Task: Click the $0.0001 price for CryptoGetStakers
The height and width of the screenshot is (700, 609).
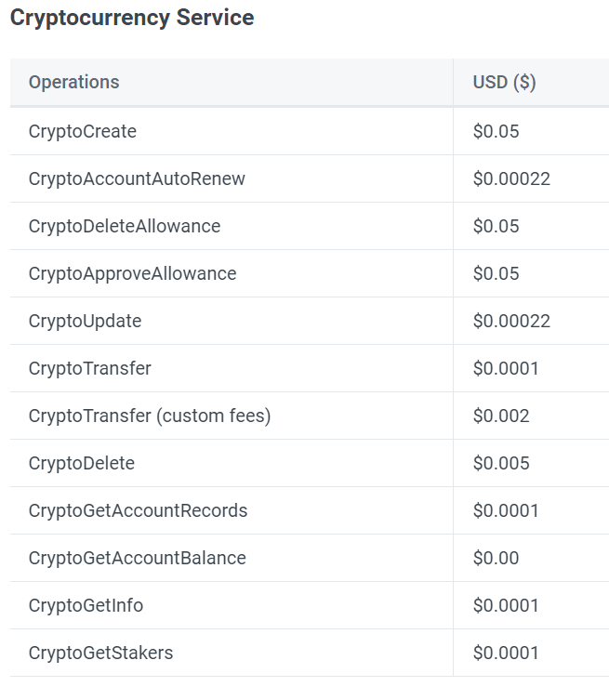Action: pos(506,653)
